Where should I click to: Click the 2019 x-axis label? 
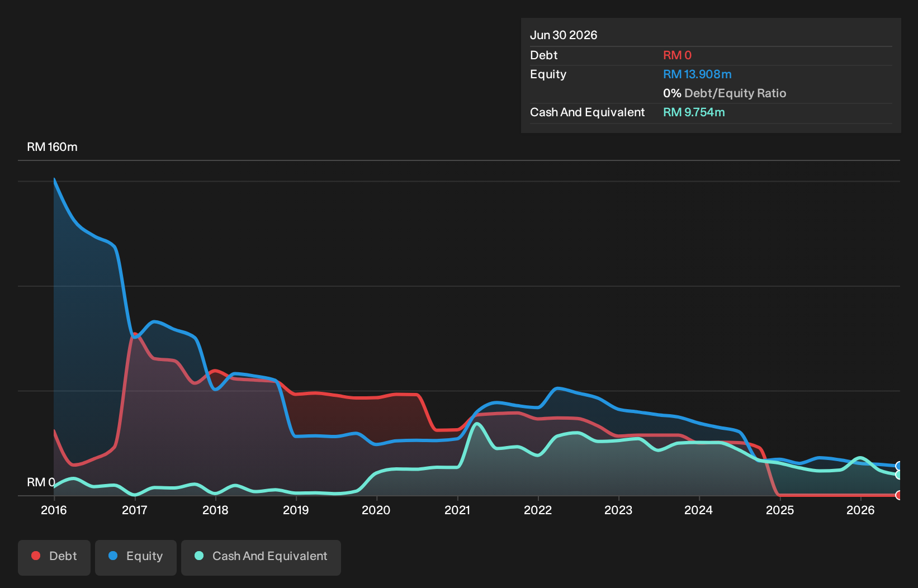click(296, 510)
